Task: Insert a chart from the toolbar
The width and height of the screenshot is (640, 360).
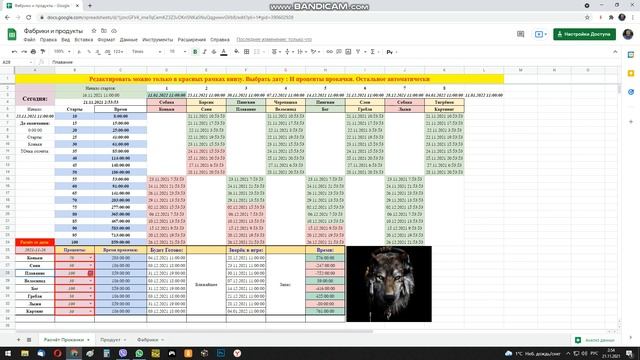Action: click(348, 52)
